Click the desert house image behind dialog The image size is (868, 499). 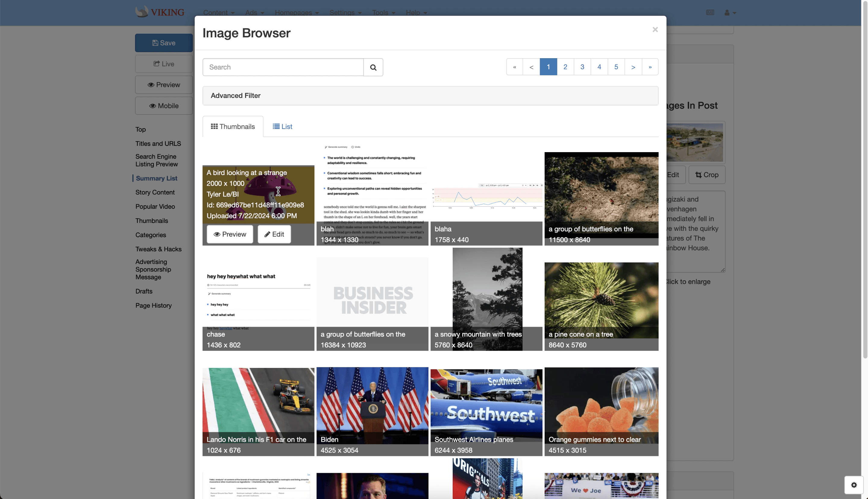tap(695, 143)
